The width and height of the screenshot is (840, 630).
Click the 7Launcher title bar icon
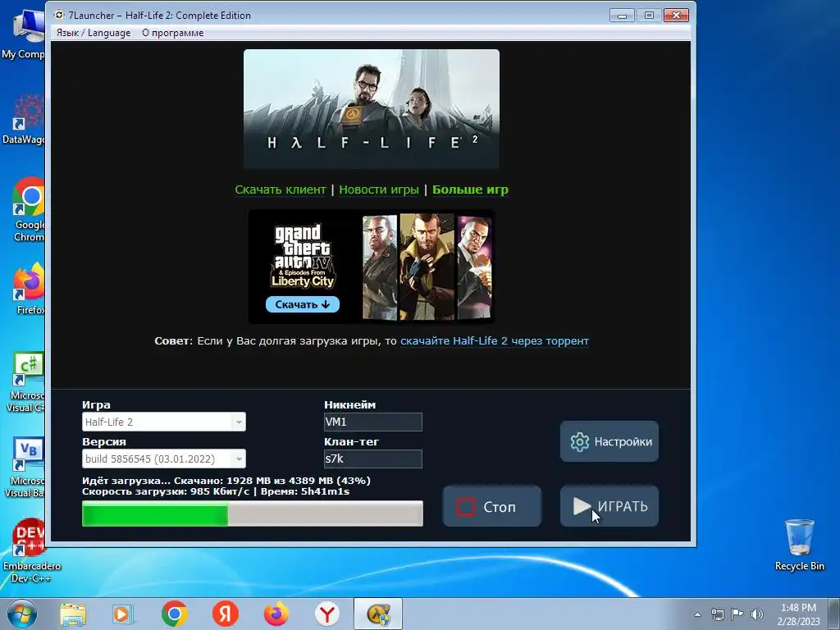[59, 15]
